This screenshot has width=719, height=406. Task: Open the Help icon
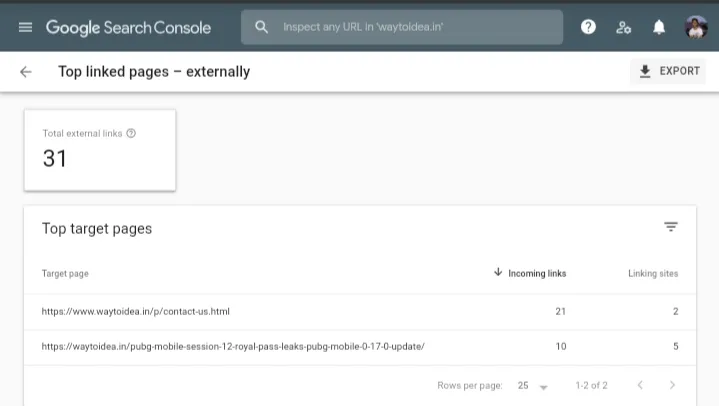coord(588,28)
